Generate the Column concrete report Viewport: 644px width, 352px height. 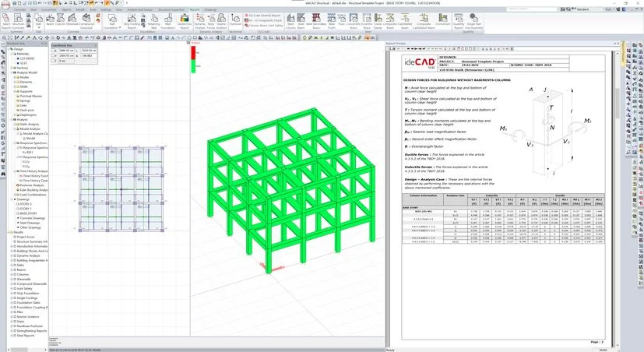pyautogui.click(x=61, y=19)
